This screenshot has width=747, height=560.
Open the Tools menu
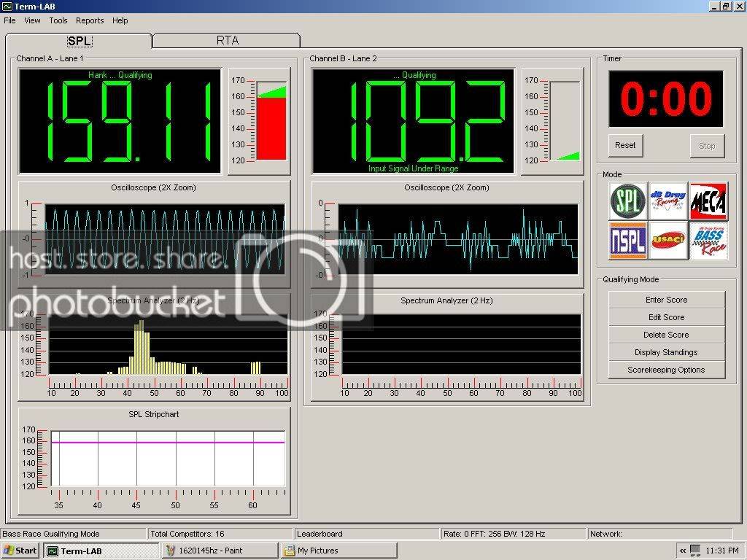click(x=58, y=20)
